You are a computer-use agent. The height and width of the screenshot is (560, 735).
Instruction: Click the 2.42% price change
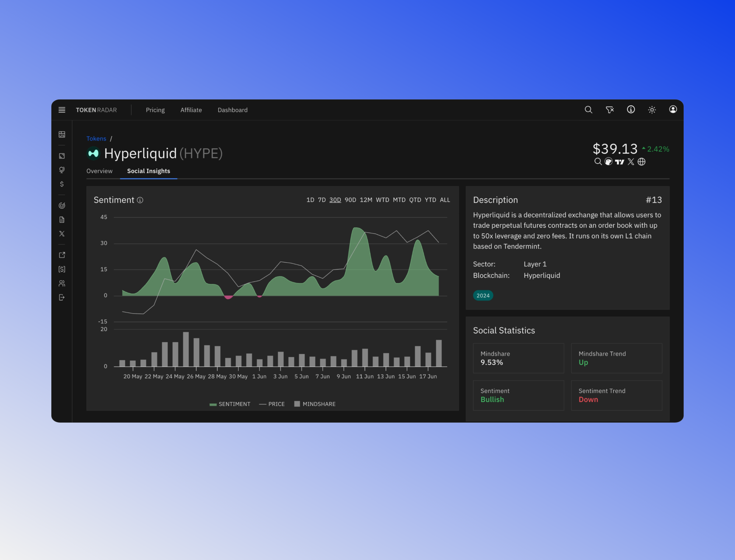click(656, 149)
